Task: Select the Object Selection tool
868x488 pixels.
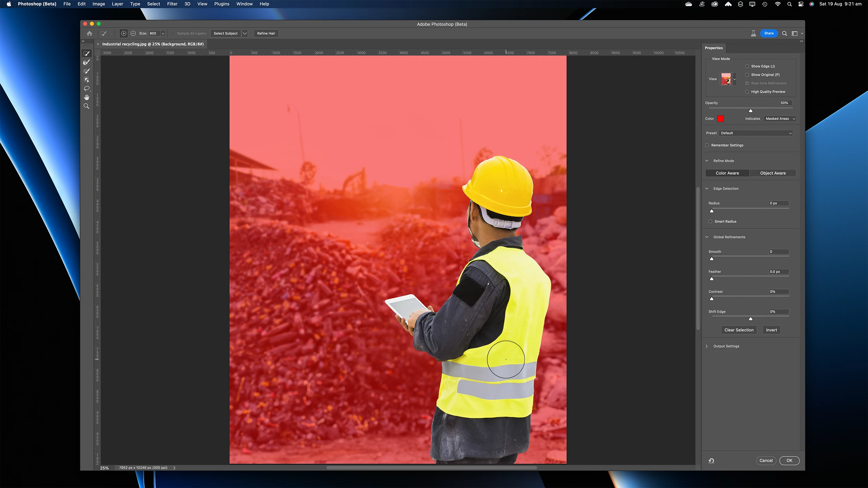Action: [x=86, y=80]
